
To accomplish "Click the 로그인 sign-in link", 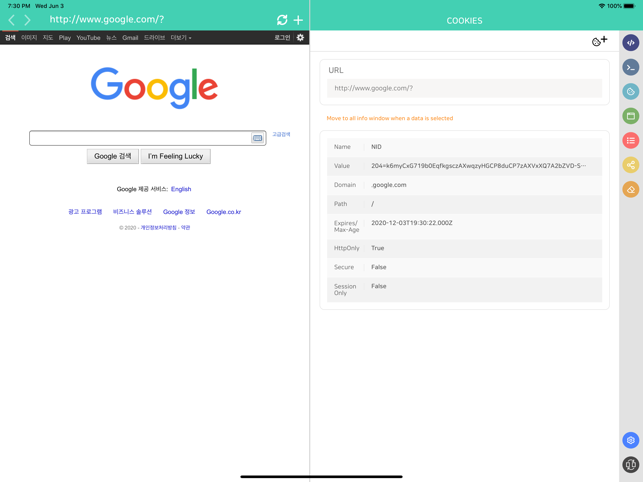I will coord(282,38).
